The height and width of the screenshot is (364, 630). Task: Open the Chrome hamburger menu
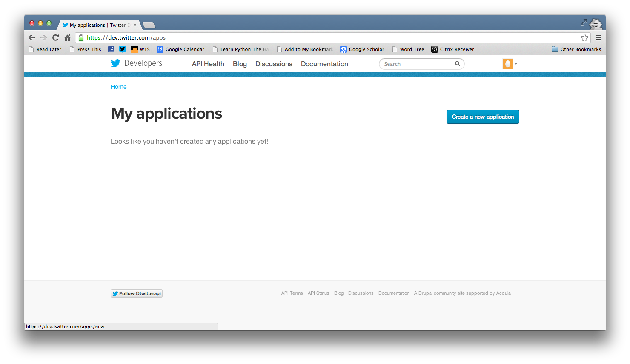tap(598, 38)
